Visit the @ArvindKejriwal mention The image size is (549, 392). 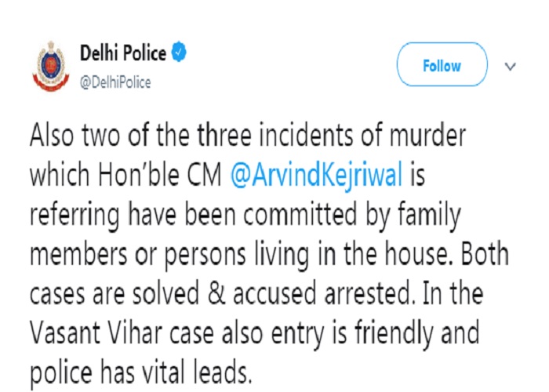[316, 175]
